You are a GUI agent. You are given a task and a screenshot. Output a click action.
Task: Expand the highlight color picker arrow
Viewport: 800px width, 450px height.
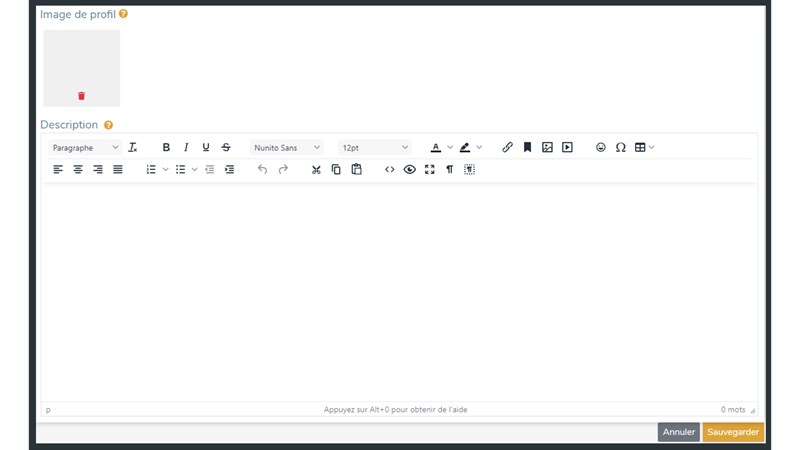479,147
